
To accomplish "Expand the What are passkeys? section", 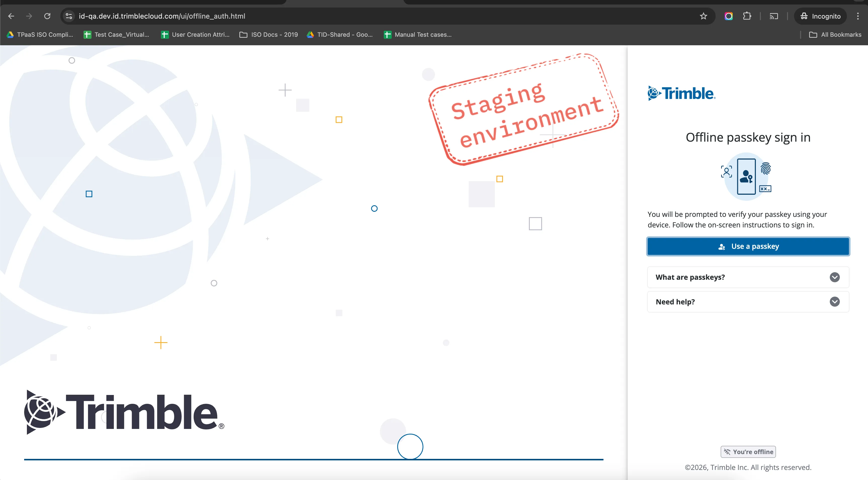I will (748, 277).
